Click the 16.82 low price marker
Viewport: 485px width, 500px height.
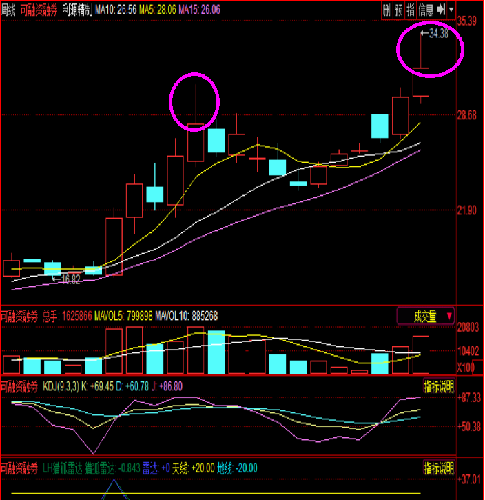[67, 279]
